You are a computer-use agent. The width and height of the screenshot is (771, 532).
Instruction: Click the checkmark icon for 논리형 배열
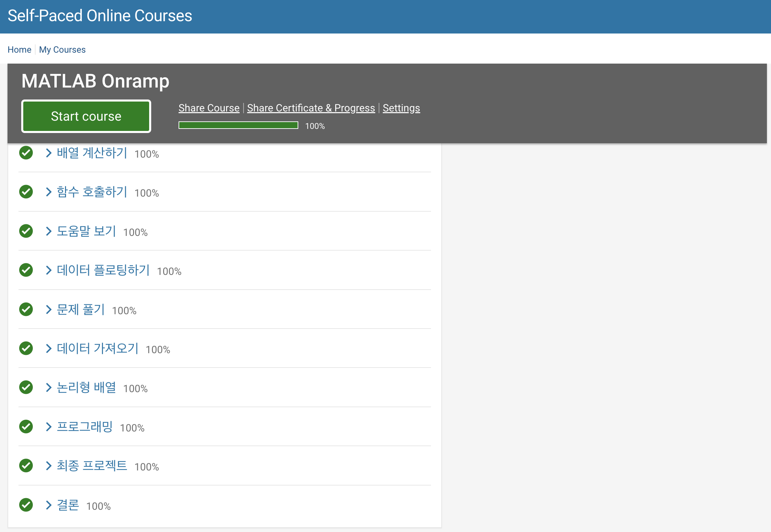coord(26,387)
